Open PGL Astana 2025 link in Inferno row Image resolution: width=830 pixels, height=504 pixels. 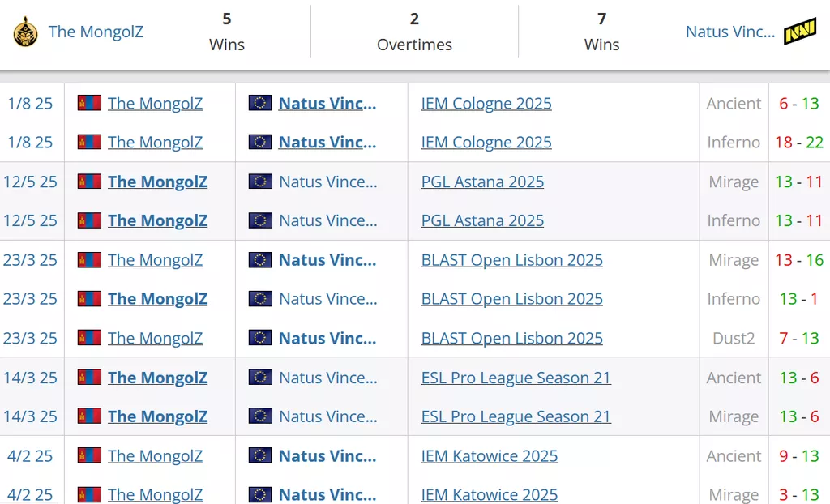[x=482, y=220]
